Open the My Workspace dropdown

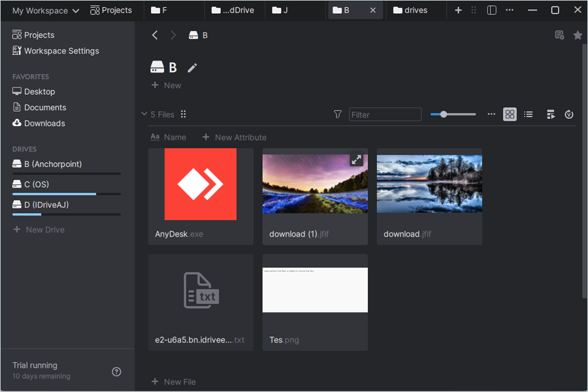(x=46, y=10)
